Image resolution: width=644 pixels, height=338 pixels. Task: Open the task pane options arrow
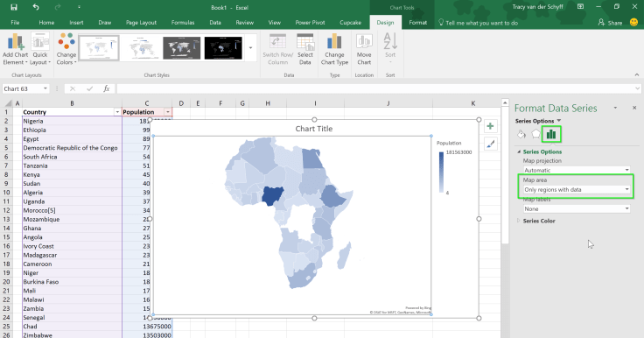615,108
